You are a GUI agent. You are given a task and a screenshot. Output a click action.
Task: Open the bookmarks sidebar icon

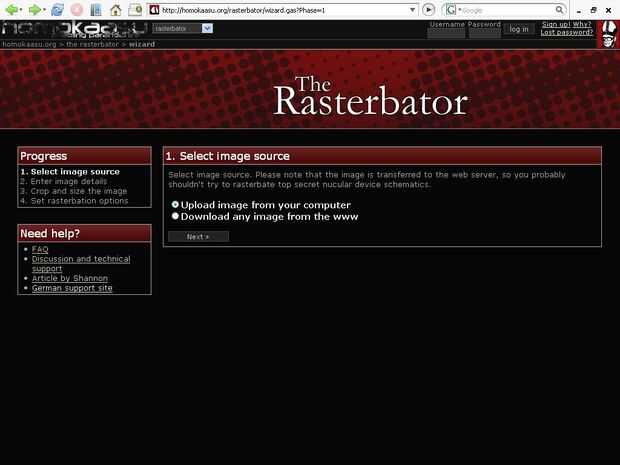click(x=96, y=10)
